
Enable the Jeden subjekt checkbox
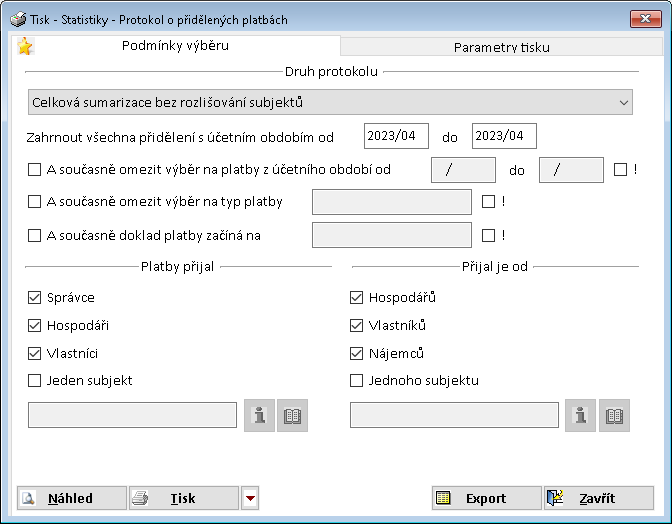pos(35,380)
